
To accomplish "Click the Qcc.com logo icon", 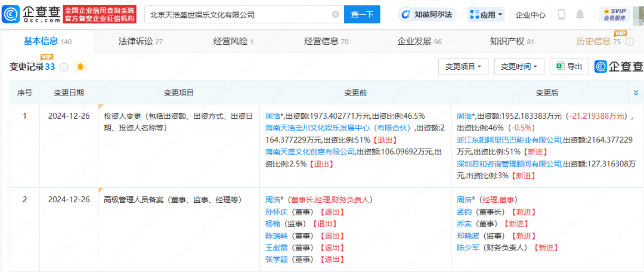I will [x=10, y=14].
